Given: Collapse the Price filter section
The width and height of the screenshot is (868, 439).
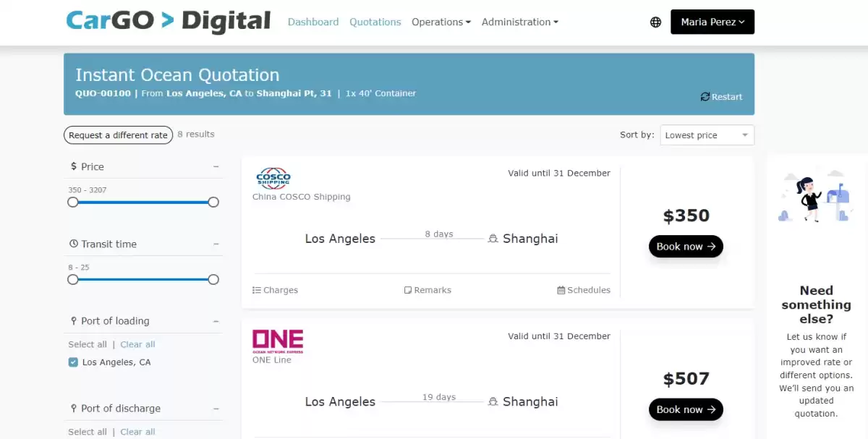Looking at the screenshot, I should 216,166.
